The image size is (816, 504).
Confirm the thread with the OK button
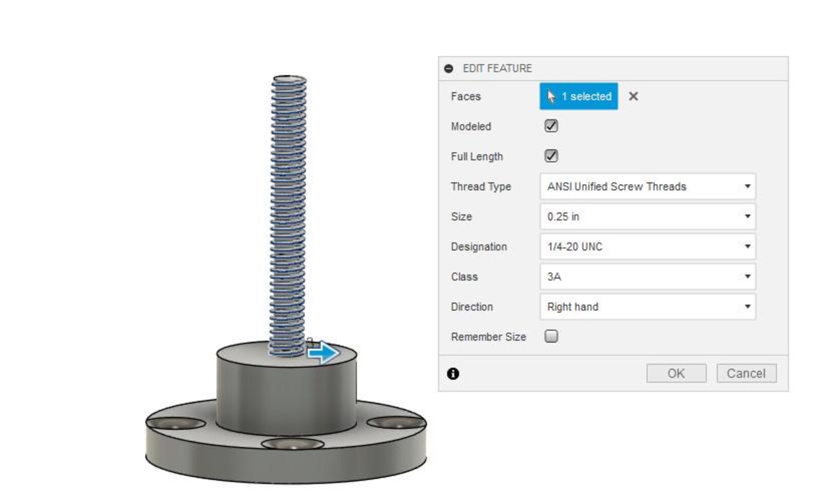click(676, 374)
